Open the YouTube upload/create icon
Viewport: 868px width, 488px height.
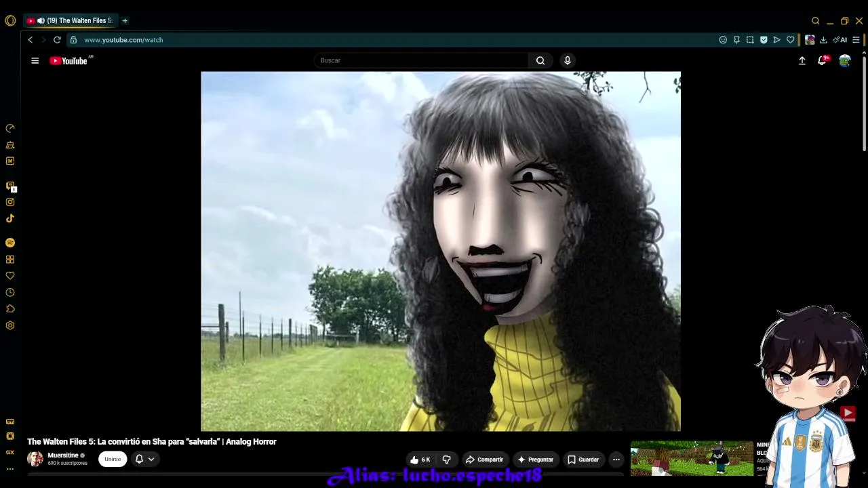802,60
